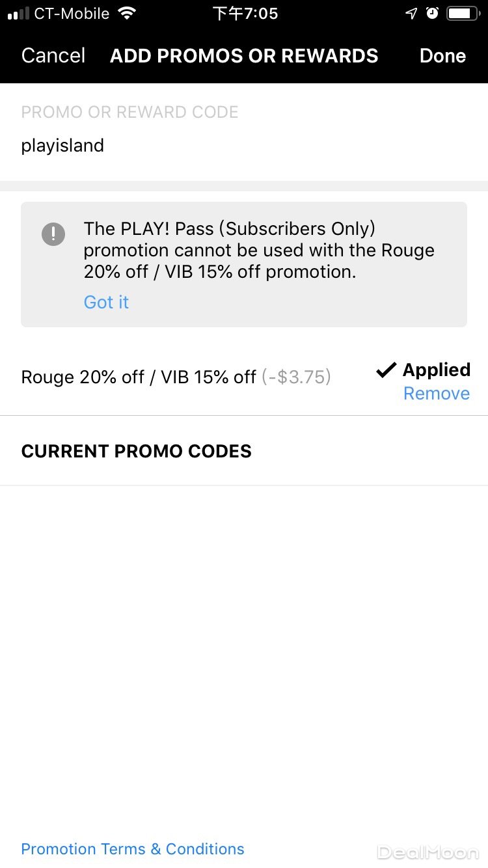
Task: Click the alarm clock status icon
Action: pyautogui.click(x=432, y=14)
